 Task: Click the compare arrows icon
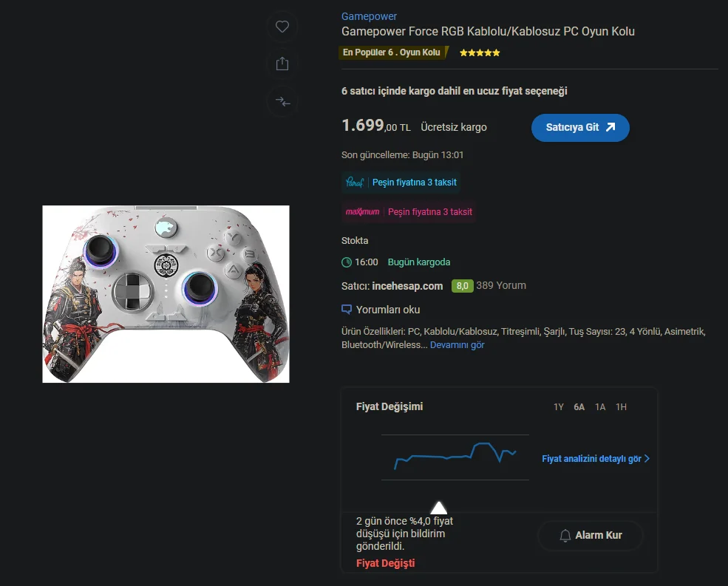pyautogui.click(x=282, y=102)
